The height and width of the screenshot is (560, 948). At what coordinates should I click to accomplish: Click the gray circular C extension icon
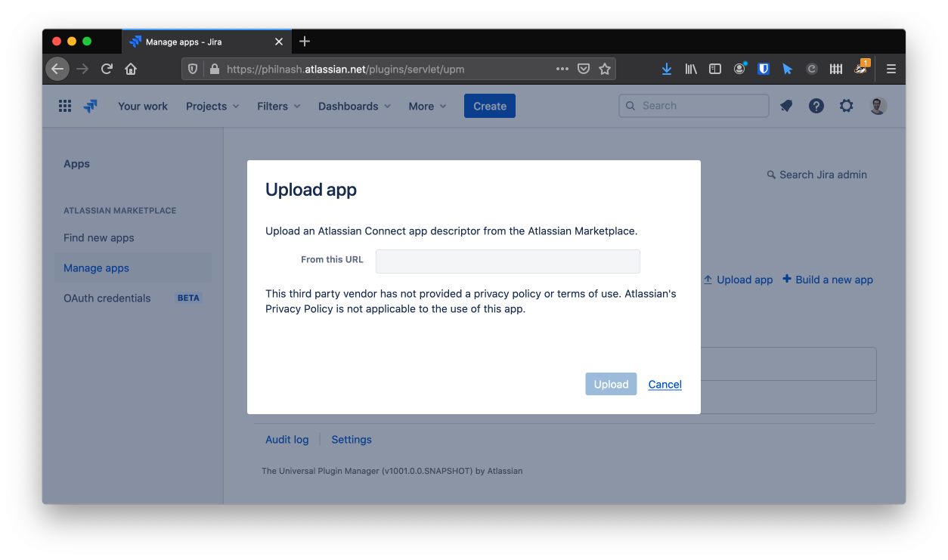pyautogui.click(x=812, y=69)
